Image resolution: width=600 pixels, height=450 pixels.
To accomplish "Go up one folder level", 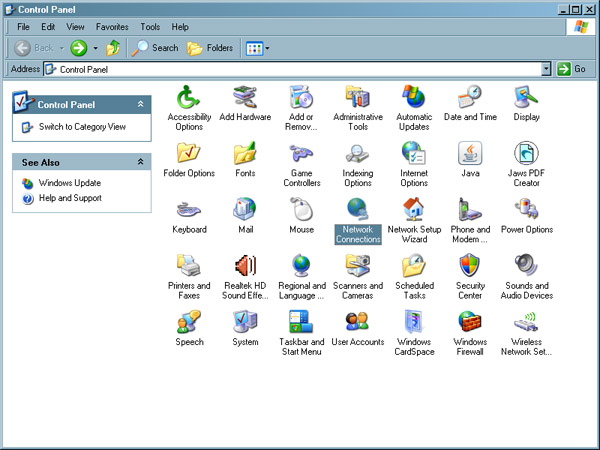I will (x=113, y=48).
